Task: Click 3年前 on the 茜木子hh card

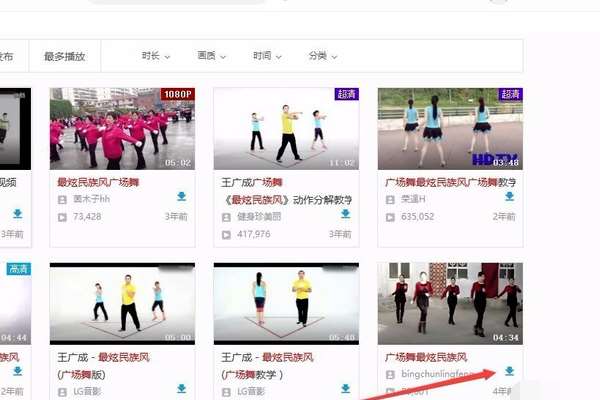Action: (x=176, y=217)
